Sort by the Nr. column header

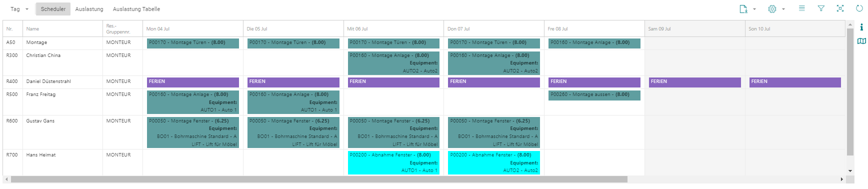point(12,28)
